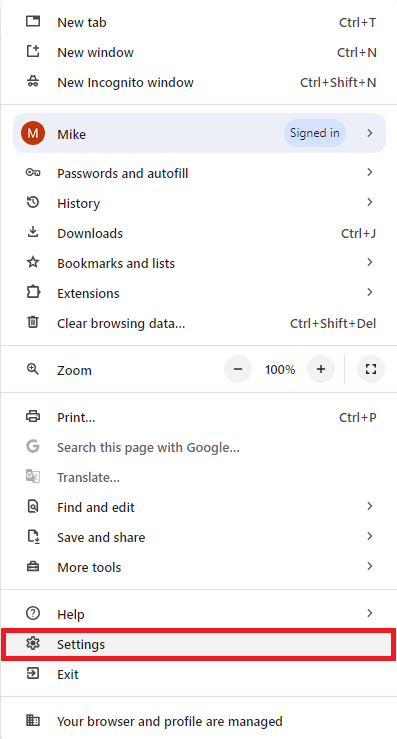
Task: Click the Incognito hat-and-glasses icon
Action: click(x=33, y=82)
